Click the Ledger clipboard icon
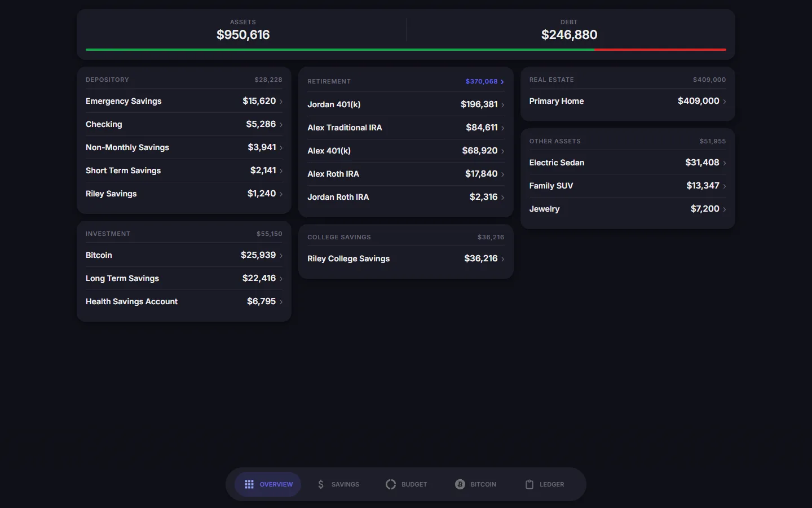 pyautogui.click(x=529, y=484)
